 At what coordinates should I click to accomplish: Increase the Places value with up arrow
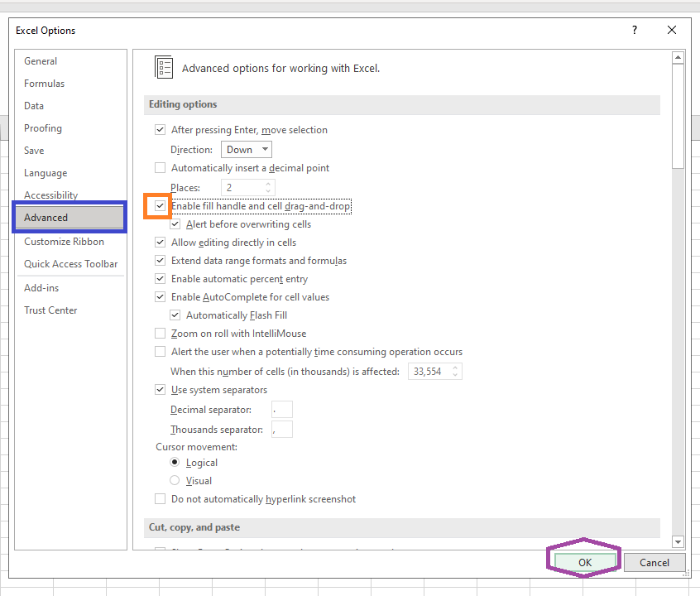click(x=268, y=184)
